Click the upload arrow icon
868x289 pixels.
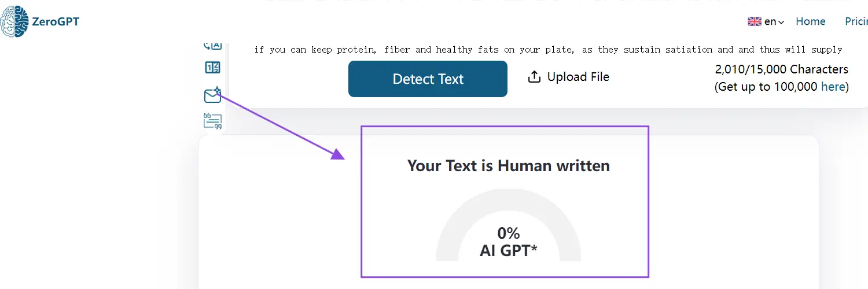coord(534,77)
